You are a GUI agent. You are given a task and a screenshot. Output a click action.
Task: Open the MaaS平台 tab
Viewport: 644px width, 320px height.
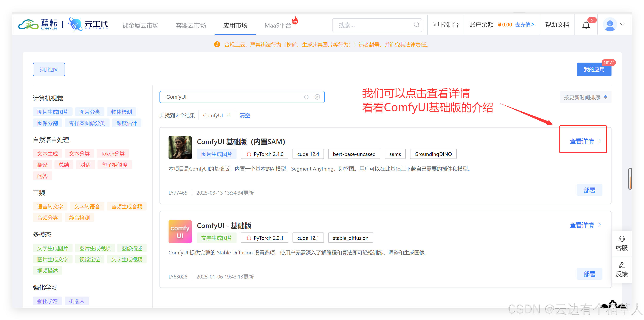coord(278,25)
